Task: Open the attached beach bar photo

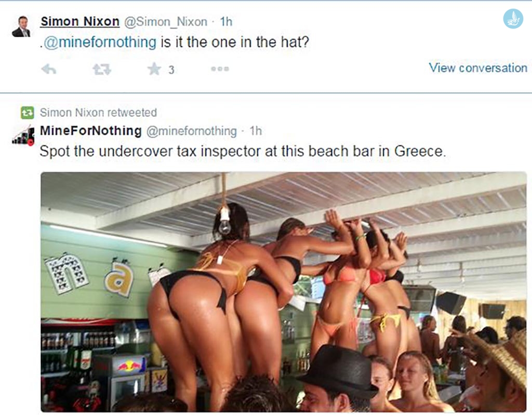Action: (284, 292)
